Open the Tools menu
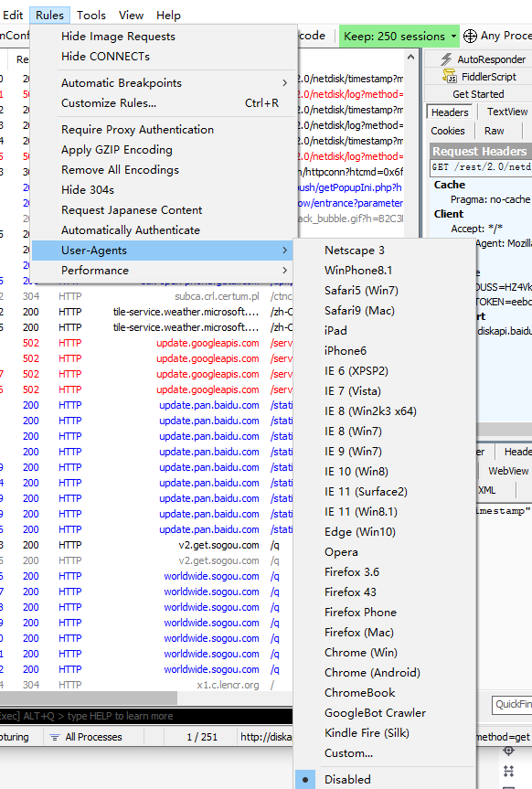The height and width of the screenshot is (789, 532). [91, 16]
